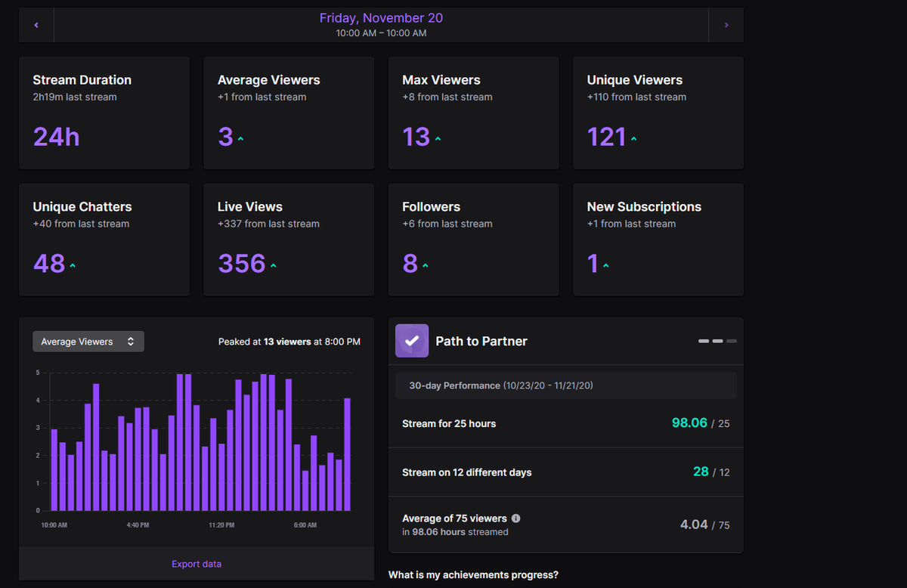Click the +110 from last stream text
Image resolution: width=907 pixels, height=588 pixels.
tap(636, 97)
